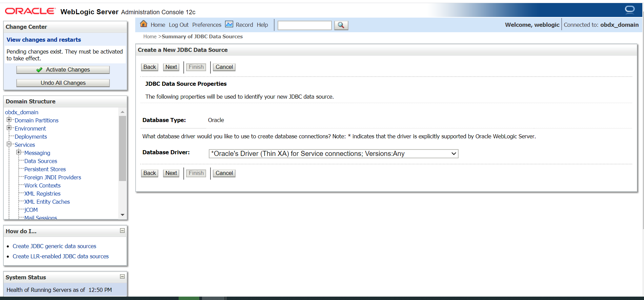Image resolution: width=644 pixels, height=300 pixels.
Task: Click Undo All Changes button
Action: tap(63, 83)
